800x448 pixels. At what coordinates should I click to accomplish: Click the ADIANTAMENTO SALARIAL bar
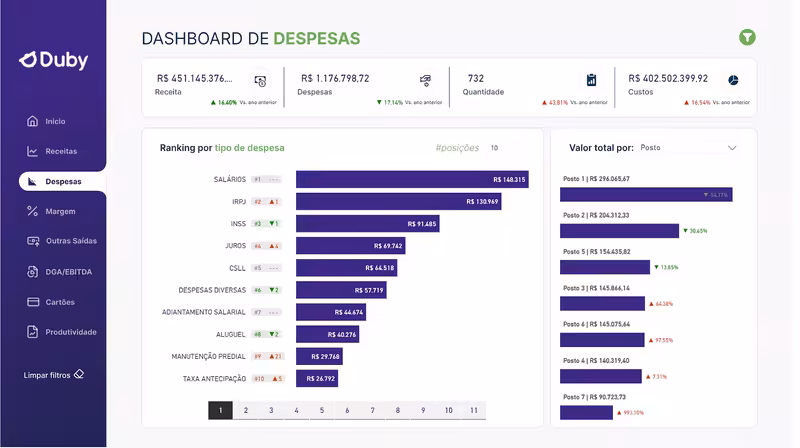point(331,312)
